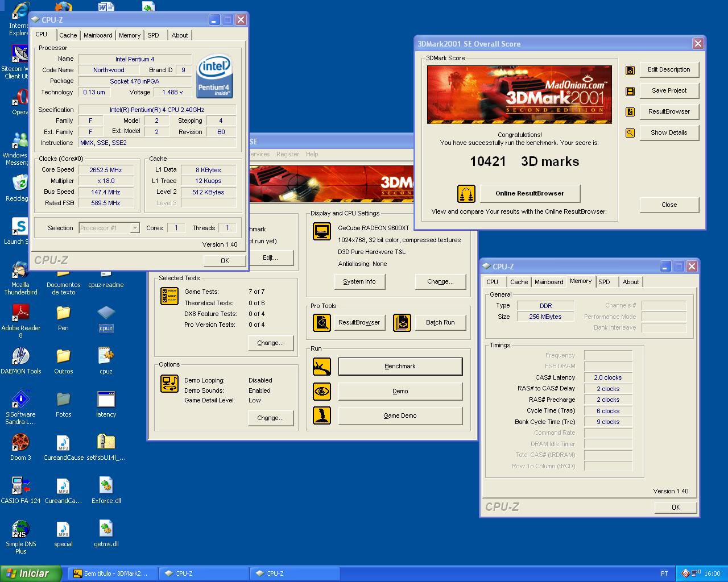Click the Benchmark run icon
The image size is (728, 582).
point(322,367)
